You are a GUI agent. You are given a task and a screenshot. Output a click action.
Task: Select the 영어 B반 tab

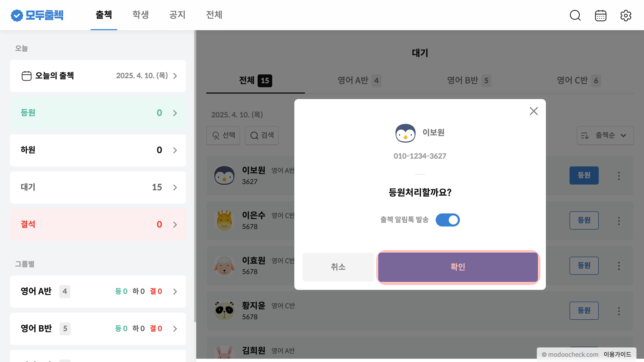(x=469, y=80)
